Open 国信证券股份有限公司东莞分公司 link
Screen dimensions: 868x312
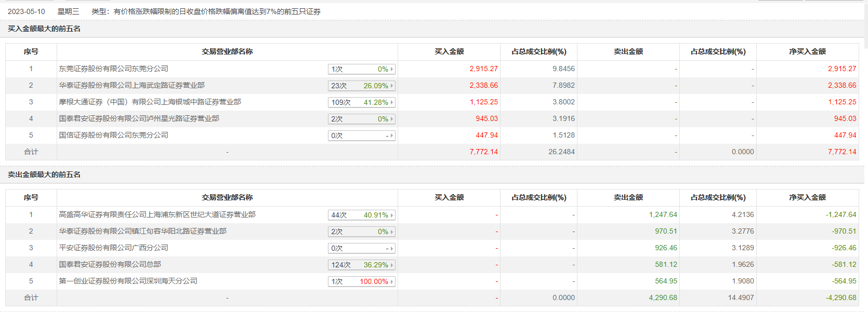113,135
